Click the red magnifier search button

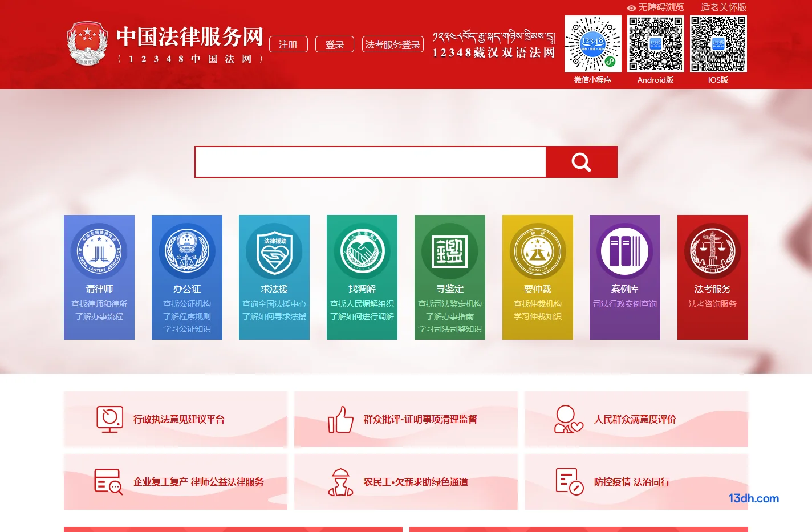(x=582, y=162)
